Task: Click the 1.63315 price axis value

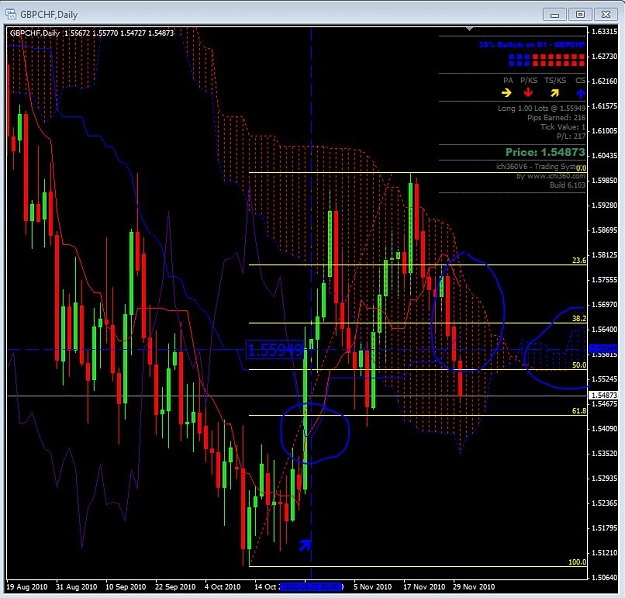Action: 604,31
